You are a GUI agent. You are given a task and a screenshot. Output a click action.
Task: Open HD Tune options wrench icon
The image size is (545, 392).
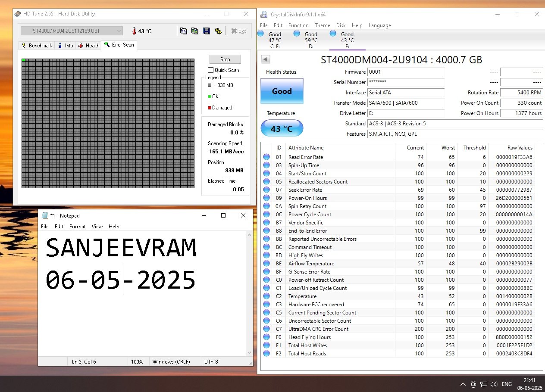(x=218, y=31)
